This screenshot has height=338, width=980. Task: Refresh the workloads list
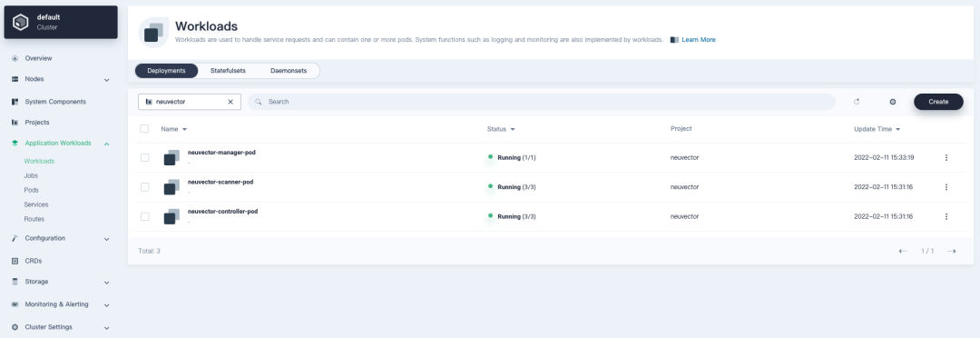pos(857,102)
